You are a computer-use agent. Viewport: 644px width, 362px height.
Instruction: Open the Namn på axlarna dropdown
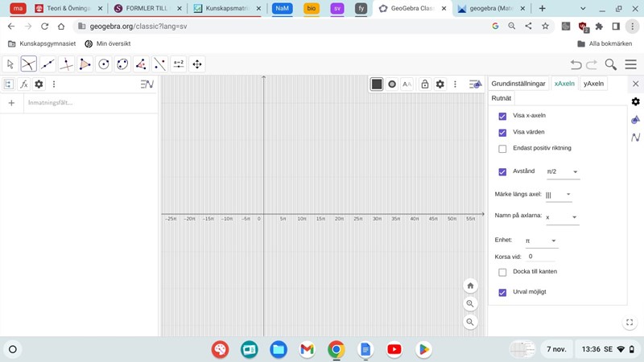click(x=562, y=217)
